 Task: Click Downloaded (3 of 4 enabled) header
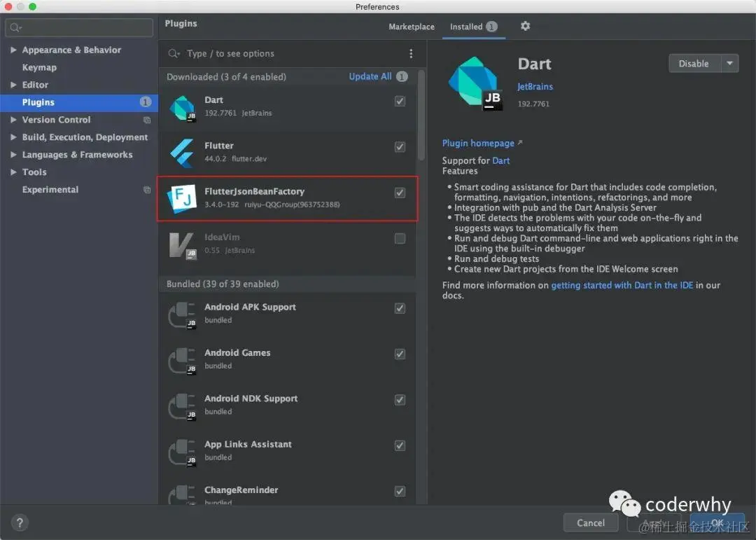click(x=226, y=77)
